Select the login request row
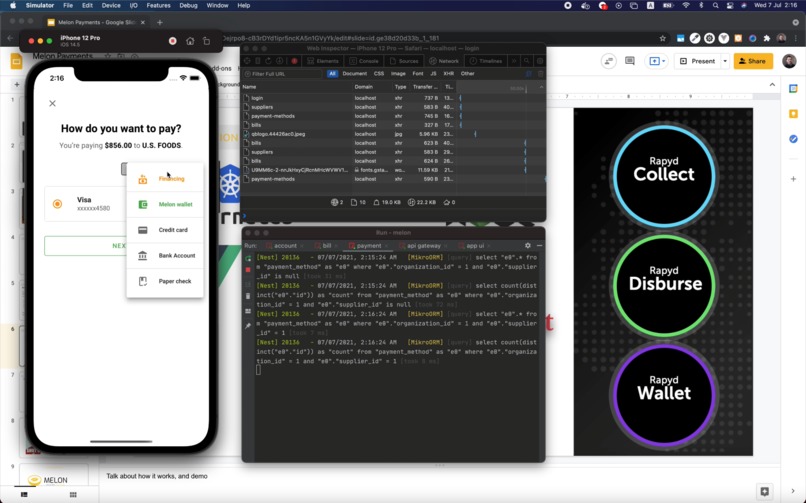This screenshot has height=503, width=806. point(393,98)
